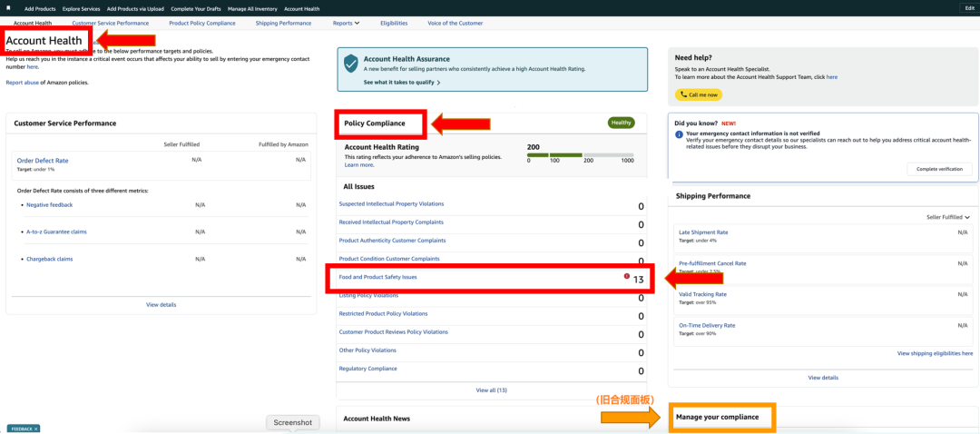
Task: Open A-to-z Guarantee claims link
Action: (x=56, y=232)
